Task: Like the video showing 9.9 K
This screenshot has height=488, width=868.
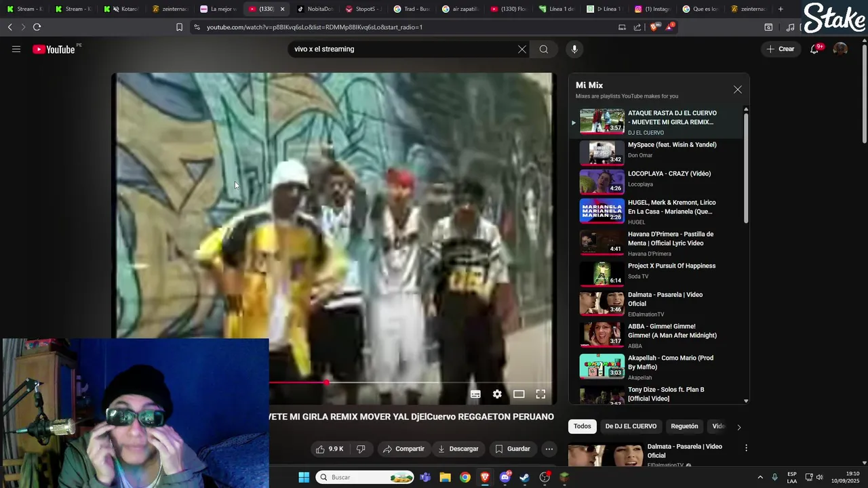Action: (x=330, y=449)
